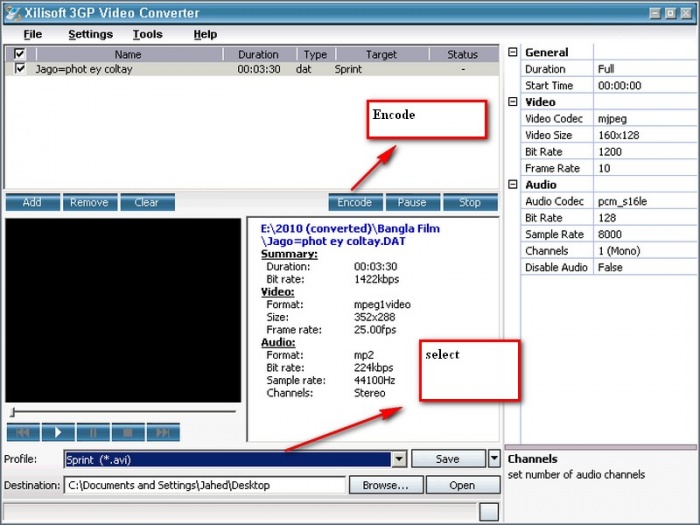Open the dropdown arrow next to Save

tap(494, 458)
